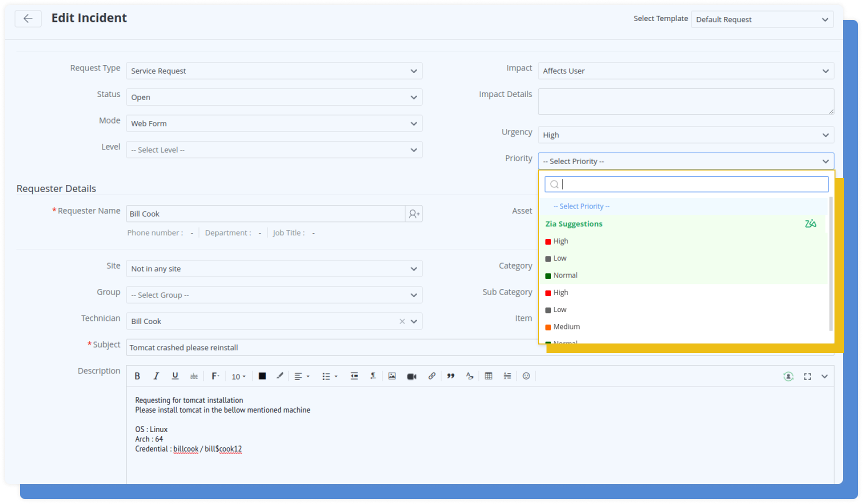Open the Impact dropdown showing Affects User
Image resolution: width=863 pixels, height=504 pixels.
pyautogui.click(x=686, y=71)
